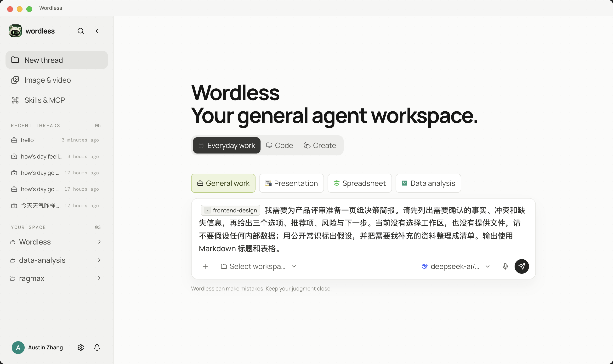The height and width of the screenshot is (364, 613).
Task: Click the deepseek whale logo icon
Action: pyautogui.click(x=425, y=266)
